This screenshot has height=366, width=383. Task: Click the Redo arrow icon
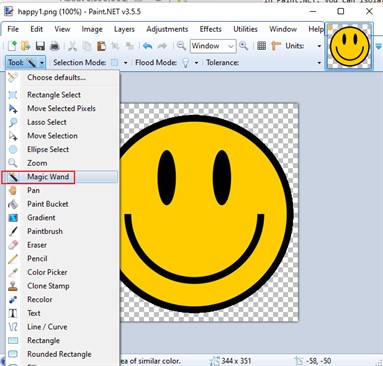(162, 46)
